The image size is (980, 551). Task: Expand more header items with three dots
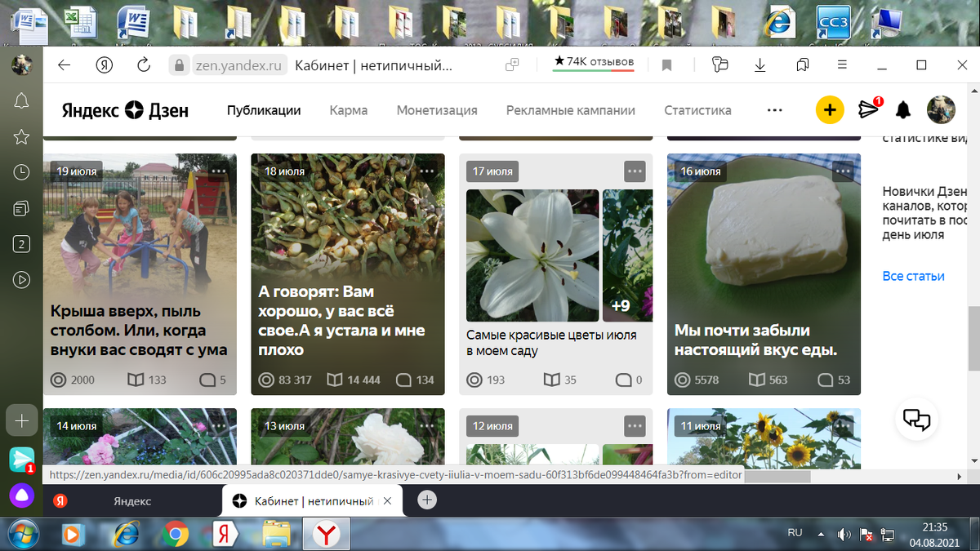click(775, 110)
